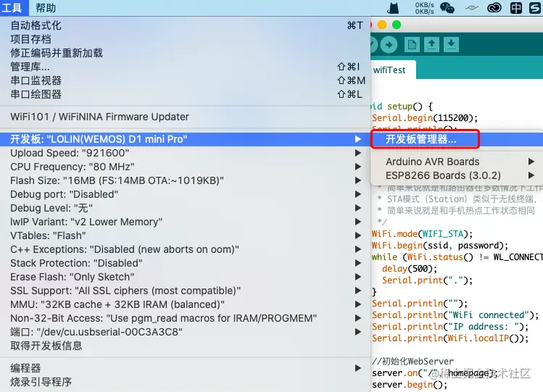Image resolution: width=543 pixels, height=392 pixels.
Task: Select 自动格式化 menu item
Action: coord(186,25)
